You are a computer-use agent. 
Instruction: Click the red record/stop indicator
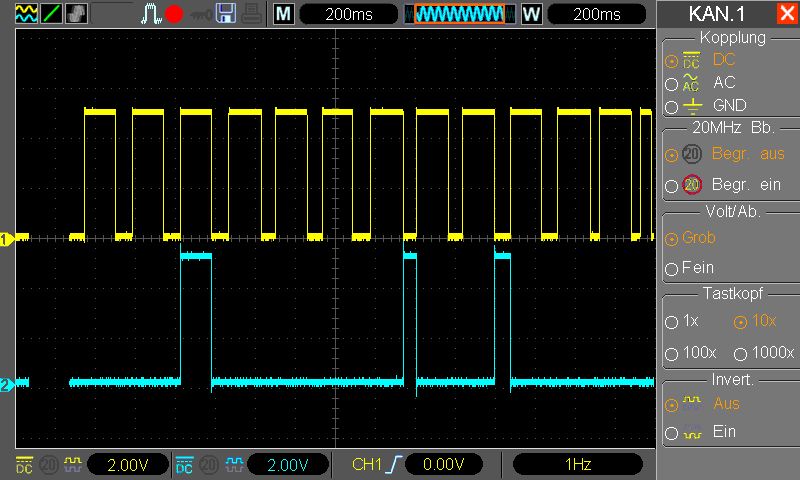click(x=174, y=14)
